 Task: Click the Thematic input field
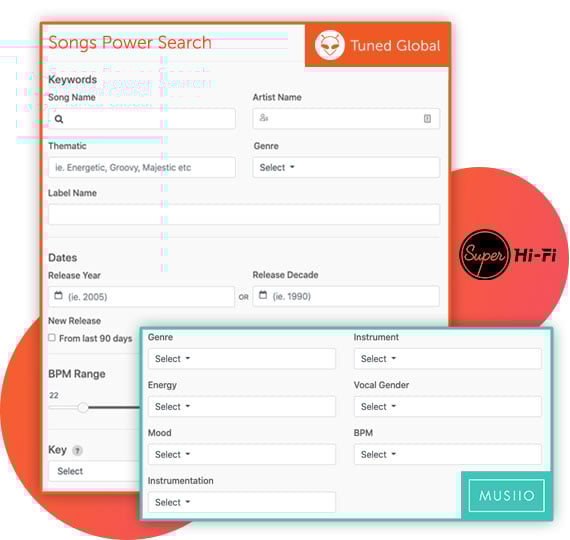click(142, 167)
